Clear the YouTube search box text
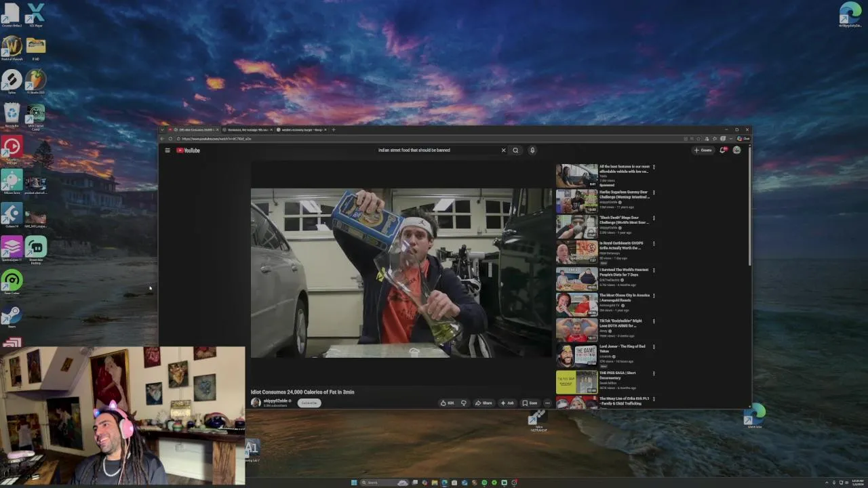Image resolution: width=868 pixels, height=488 pixels. [x=503, y=150]
